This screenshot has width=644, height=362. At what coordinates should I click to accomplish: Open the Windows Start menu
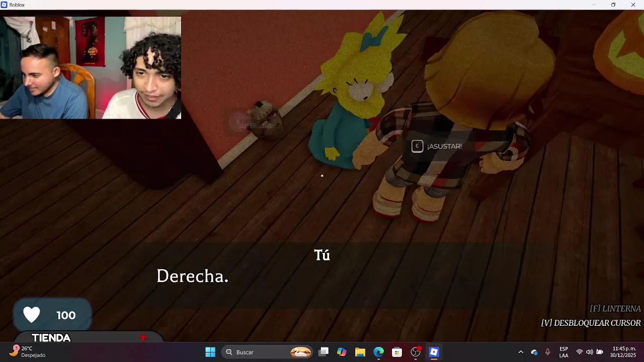tap(210, 352)
